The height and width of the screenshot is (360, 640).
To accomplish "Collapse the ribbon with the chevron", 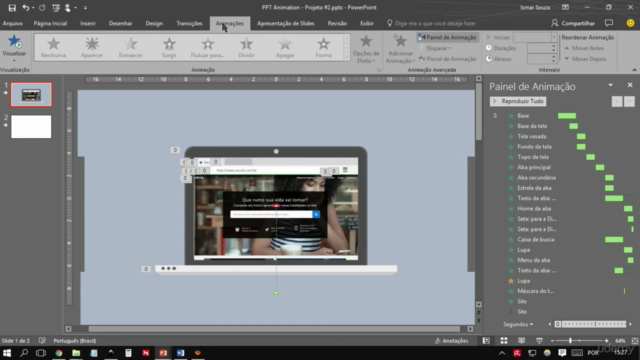I will click(634, 70).
